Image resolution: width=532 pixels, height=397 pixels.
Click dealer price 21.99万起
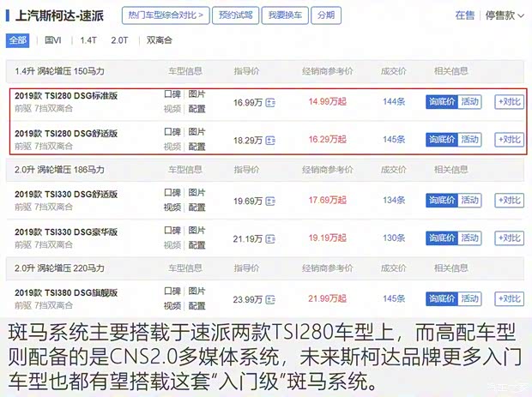pyautogui.click(x=328, y=298)
